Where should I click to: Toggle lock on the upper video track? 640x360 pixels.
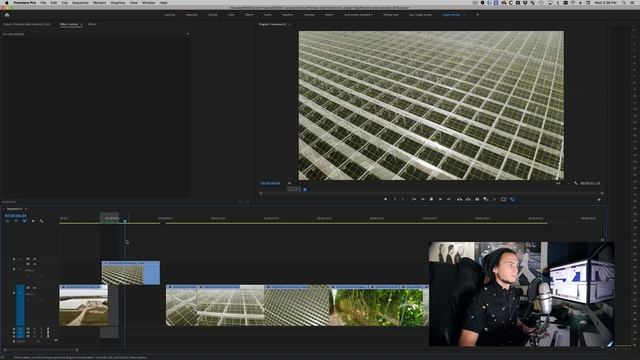pyautogui.click(x=14, y=269)
